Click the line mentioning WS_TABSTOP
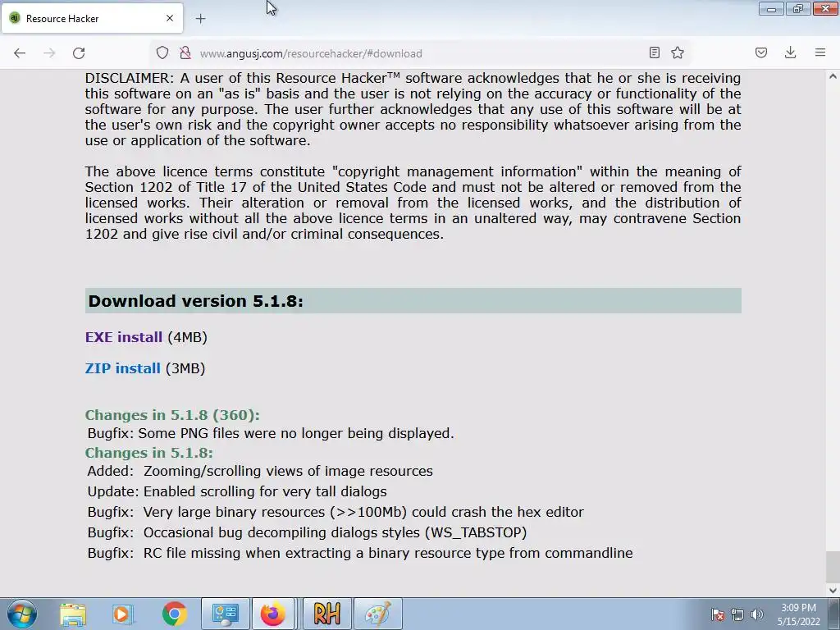 [x=335, y=532]
